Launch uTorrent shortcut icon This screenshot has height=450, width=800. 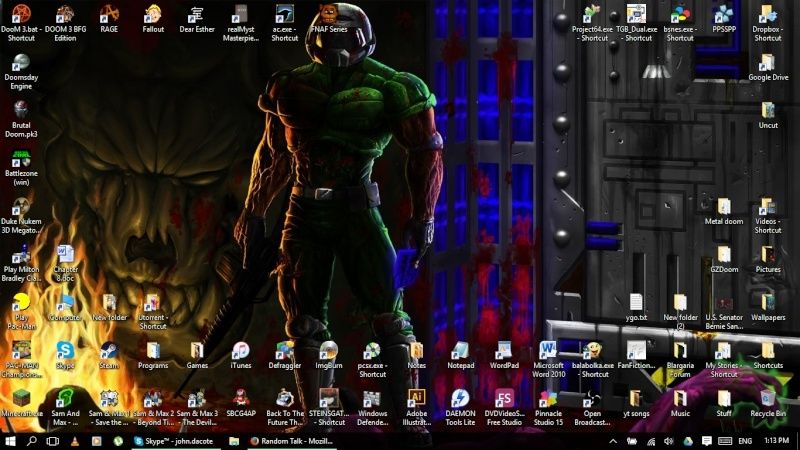click(x=153, y=302)
